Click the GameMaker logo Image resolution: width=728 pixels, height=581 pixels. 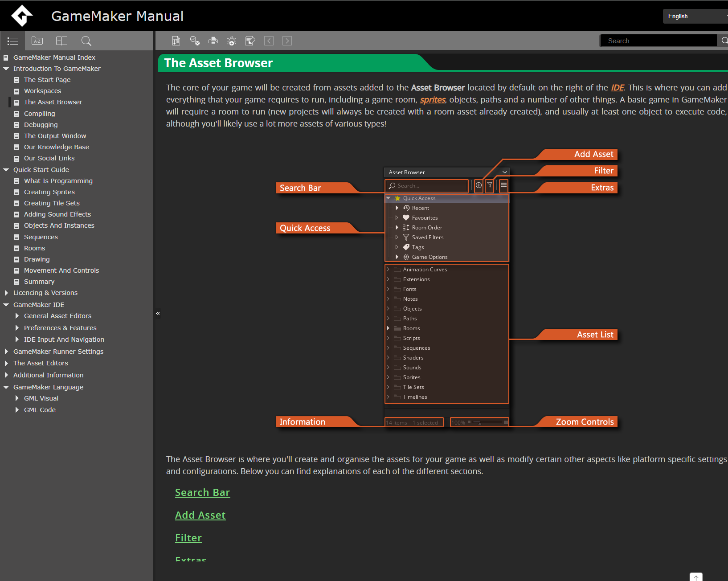(x=22, y=16)
